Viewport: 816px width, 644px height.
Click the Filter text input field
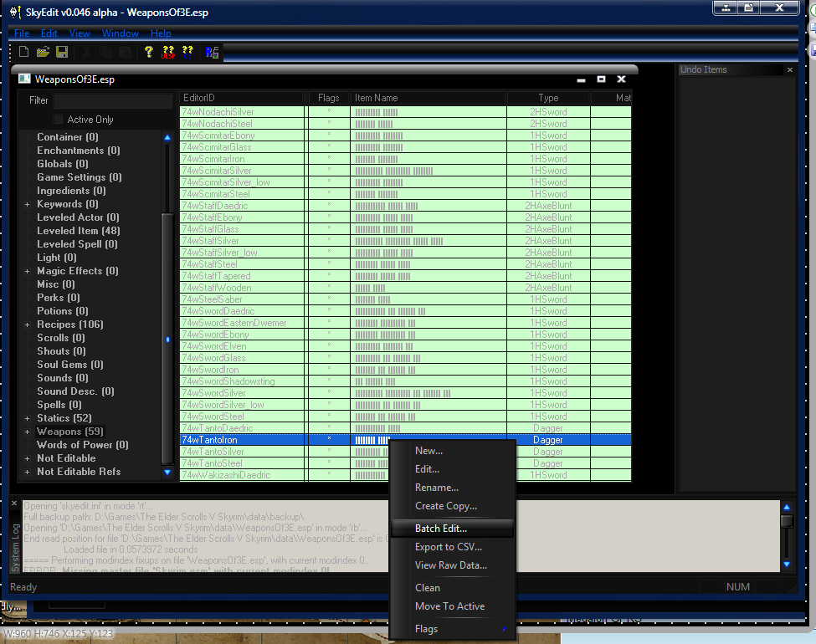coord(113,100)
